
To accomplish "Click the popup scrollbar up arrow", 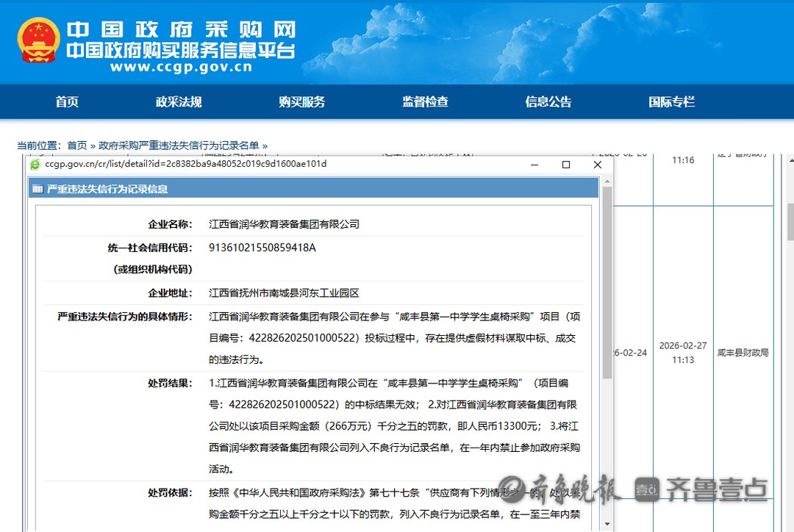I will click(x=607, y=190).
